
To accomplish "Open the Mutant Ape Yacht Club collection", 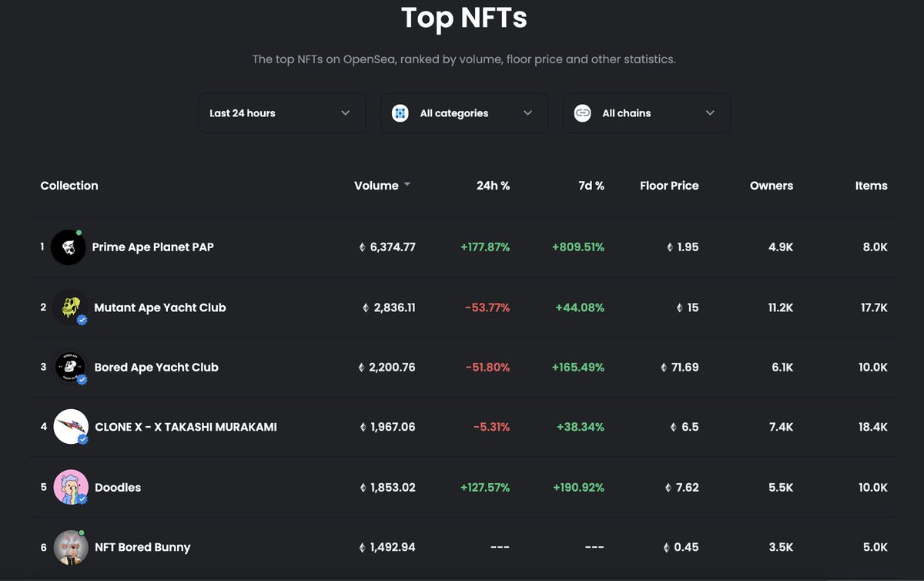I will 159,307.
